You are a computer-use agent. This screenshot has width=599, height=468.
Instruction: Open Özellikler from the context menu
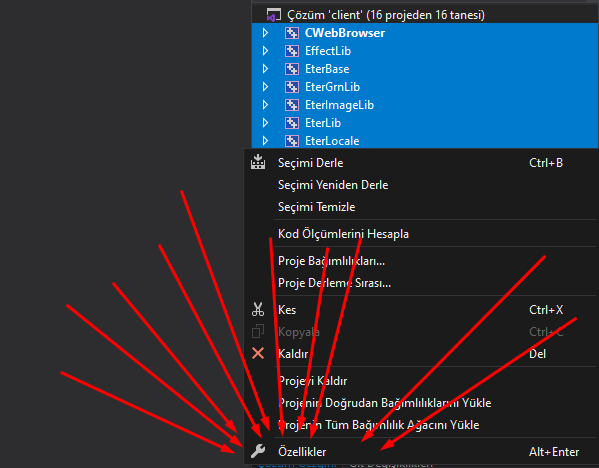tap(420, 452)
